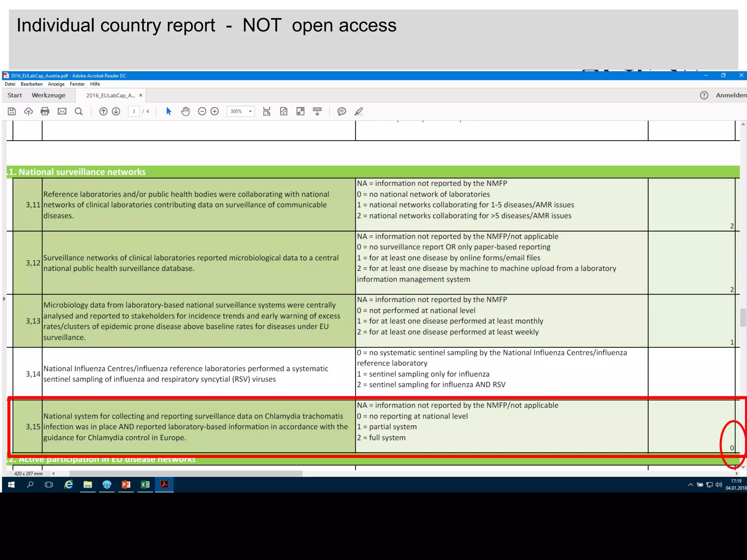Click text '2 = full system'

[381, 437]
